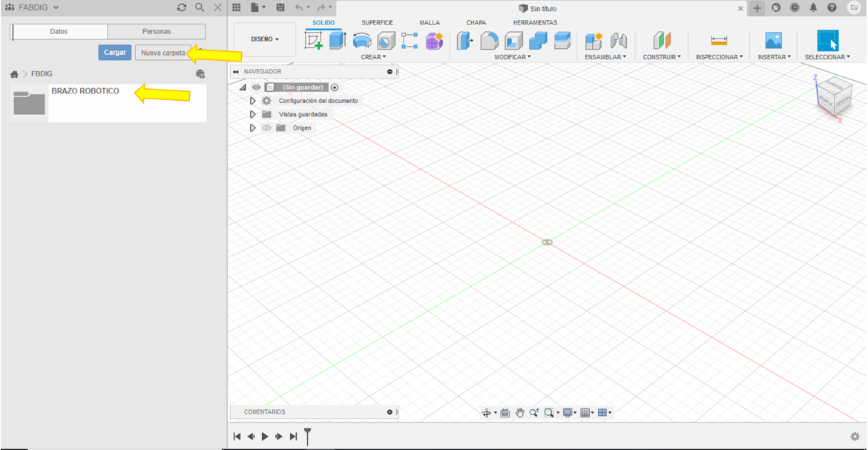Click the Shell tool icon
The image size is (868, 450).
pos(513,41)
